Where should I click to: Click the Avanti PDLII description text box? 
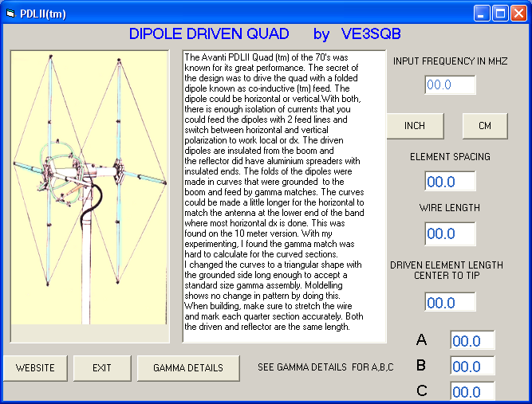pyautogui.click(x=284, y=197)
